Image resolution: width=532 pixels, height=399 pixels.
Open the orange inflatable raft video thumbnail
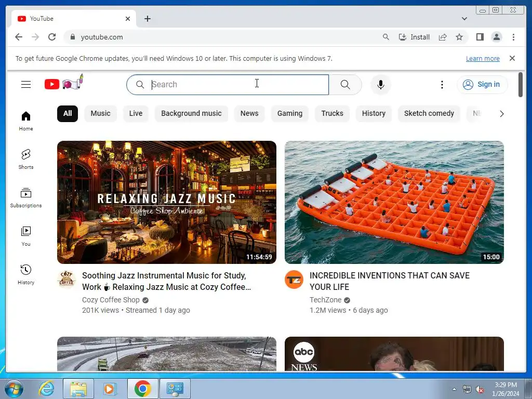[394, 202]
